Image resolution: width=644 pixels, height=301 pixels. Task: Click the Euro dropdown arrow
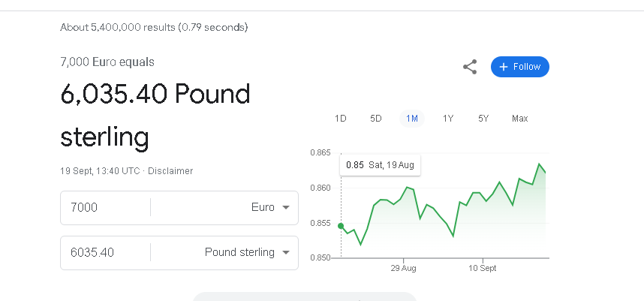pos(286,207)
